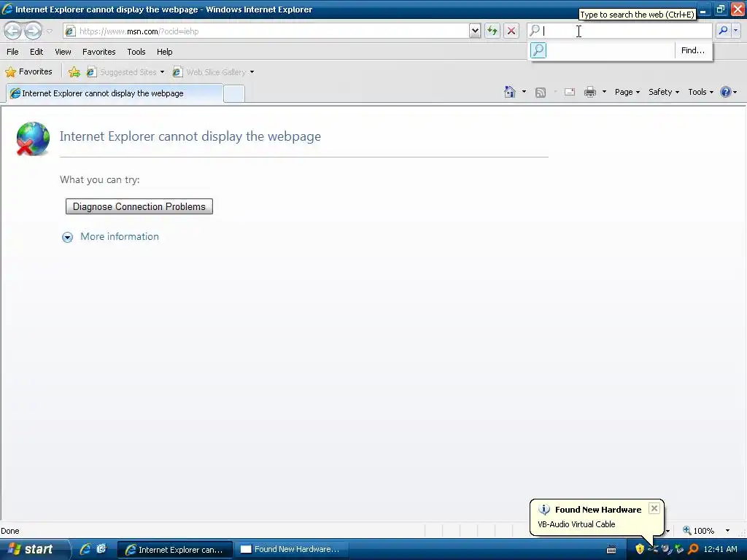Click the second Quick Launch icon
The image size is (747, 560).
101,549
